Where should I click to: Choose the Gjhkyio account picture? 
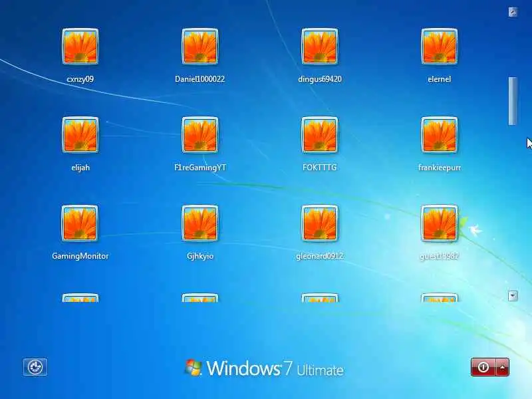pos(200,223)
